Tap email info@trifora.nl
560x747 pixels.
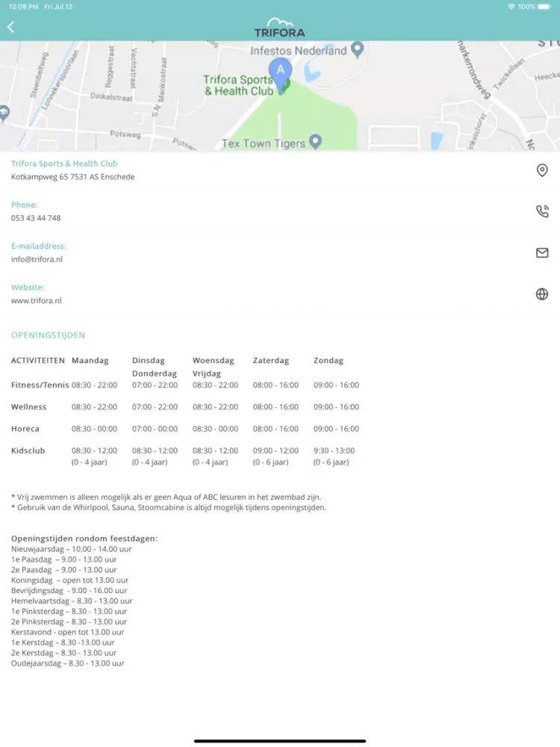pyautogui.click(x=37, y=259)
